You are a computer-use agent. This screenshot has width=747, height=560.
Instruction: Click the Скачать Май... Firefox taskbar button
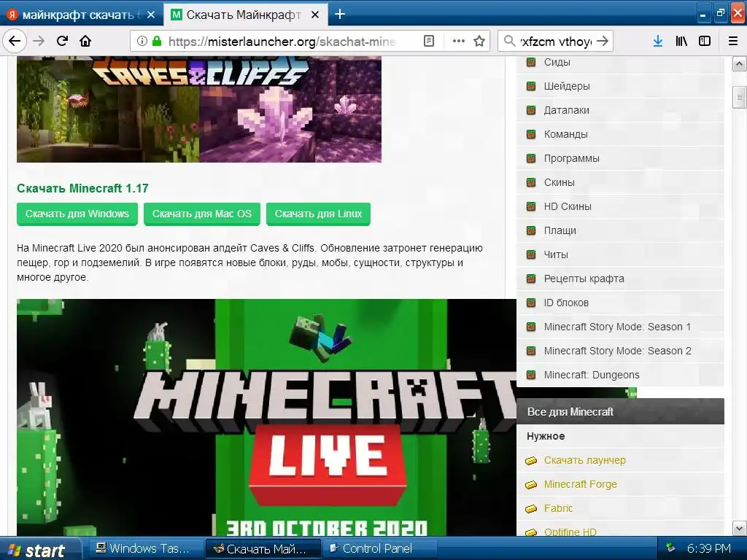coord(263,549)
